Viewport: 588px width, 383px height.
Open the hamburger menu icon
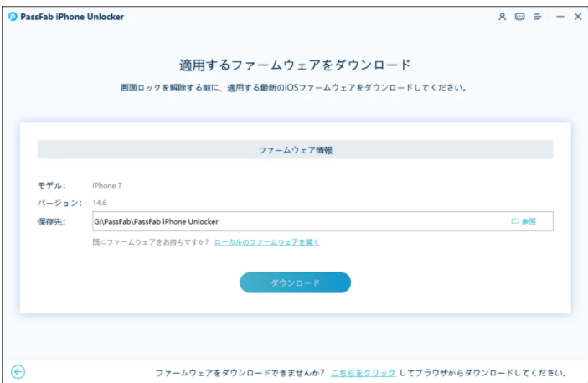click(538, 17)
